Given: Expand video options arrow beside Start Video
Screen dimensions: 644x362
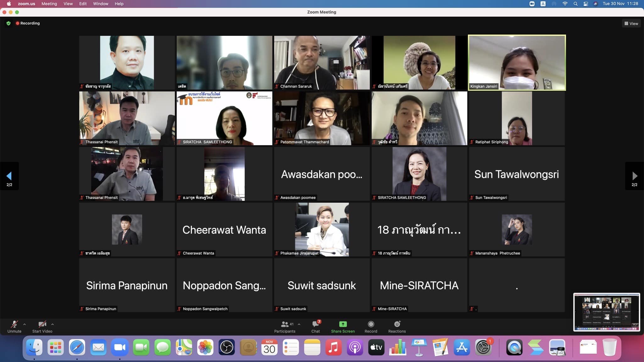Looking at the screenshot, I should (53, 324).
